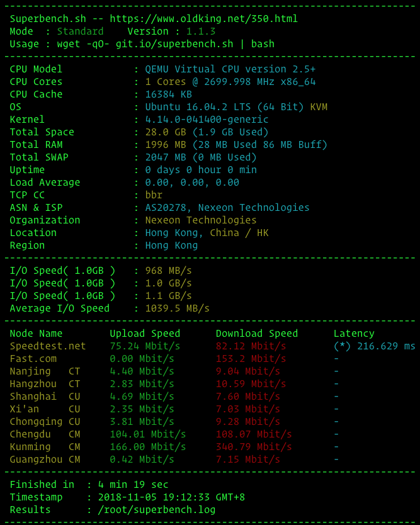The image size is (420, 525).
Task: Click the git.io/superbench.sh usage command
Action: [174, 44]
